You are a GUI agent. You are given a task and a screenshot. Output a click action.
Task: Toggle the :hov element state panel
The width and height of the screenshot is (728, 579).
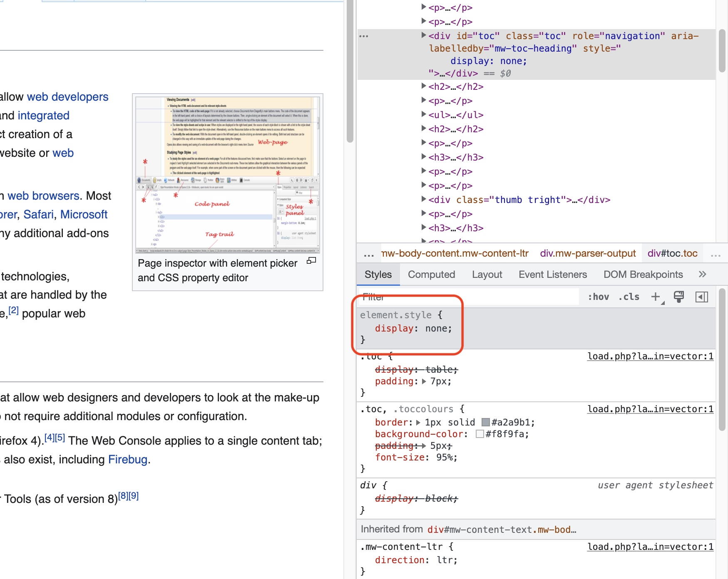tap(599, 297)
